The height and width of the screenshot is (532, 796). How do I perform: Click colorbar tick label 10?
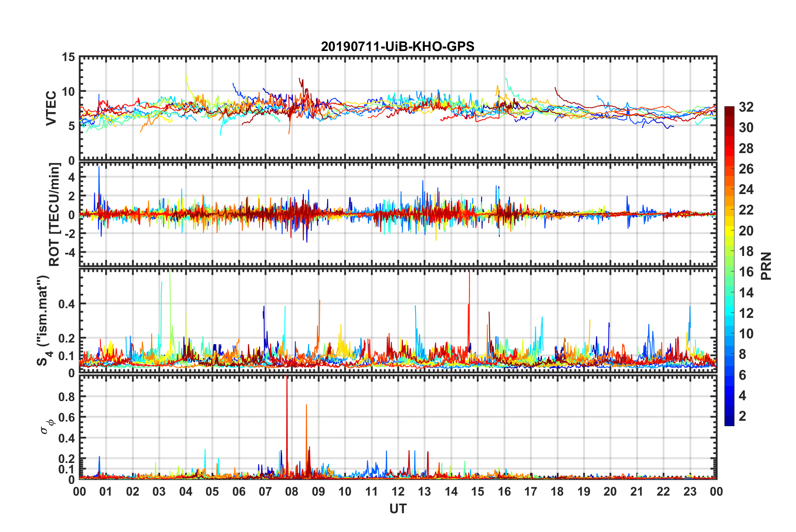click(746, 334)
